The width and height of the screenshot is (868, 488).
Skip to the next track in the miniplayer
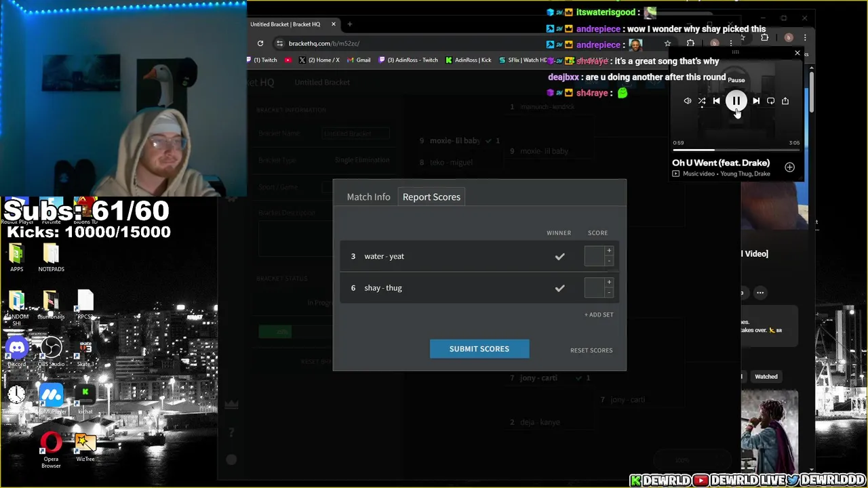click(x=756, y=101)
